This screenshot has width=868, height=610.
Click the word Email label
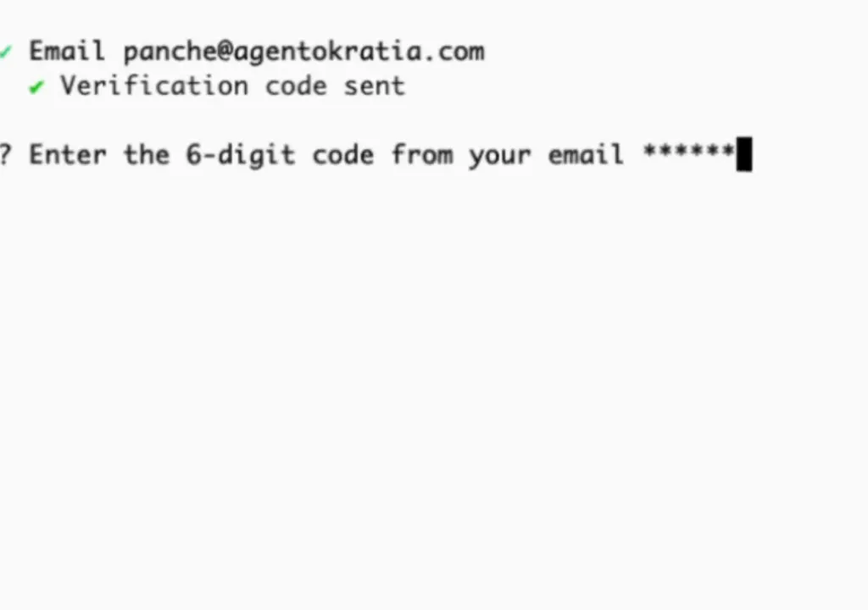[x=67, y=51]
